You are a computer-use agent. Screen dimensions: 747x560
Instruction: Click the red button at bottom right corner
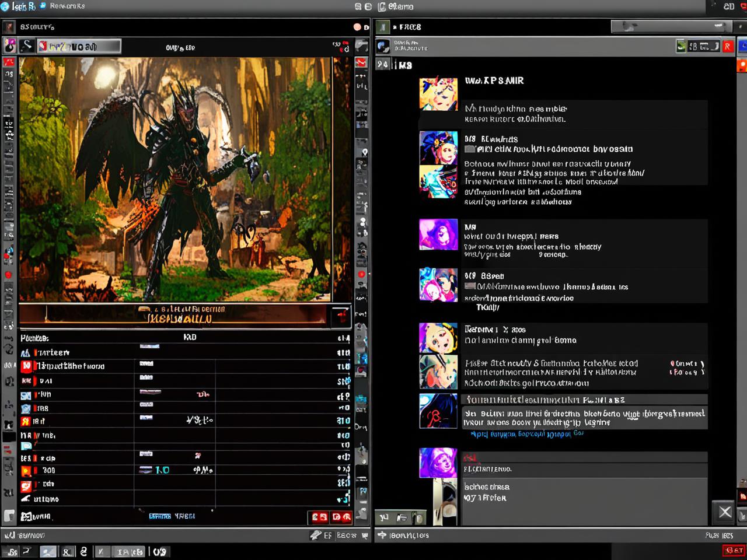tap(734, 550)
